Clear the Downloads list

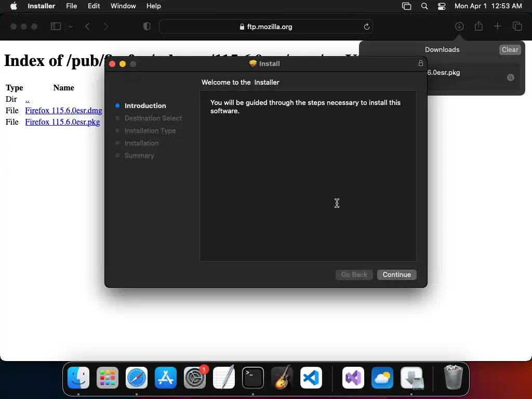(510, 49)
